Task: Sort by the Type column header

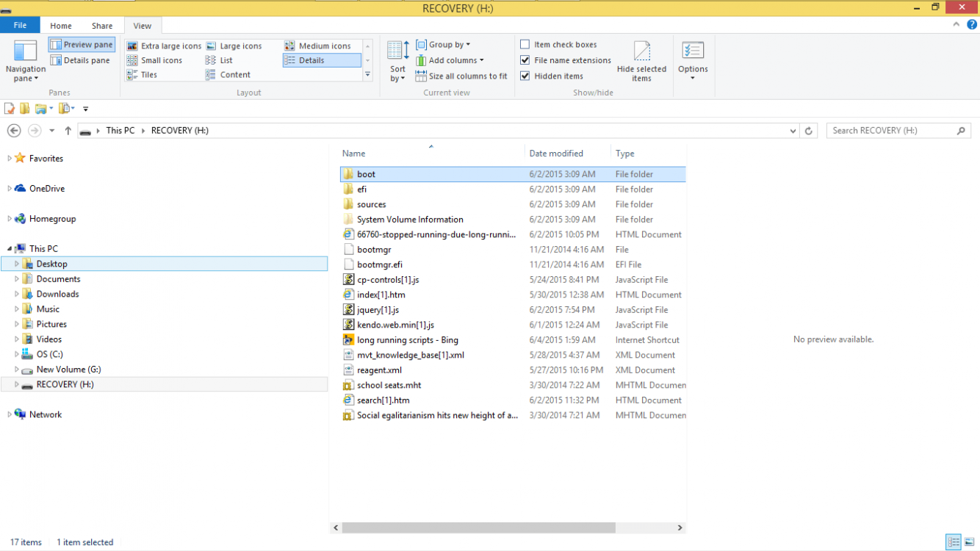Action: pyautogui.click(x=649, y=153)
